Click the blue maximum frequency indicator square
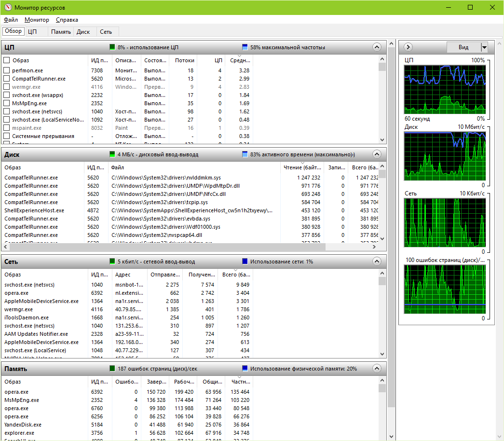Screen dimensions: 504x441 [245, 47]
